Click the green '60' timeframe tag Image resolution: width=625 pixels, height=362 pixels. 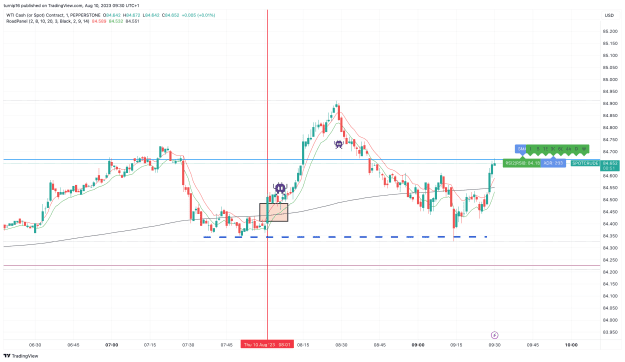click(560, 149)
